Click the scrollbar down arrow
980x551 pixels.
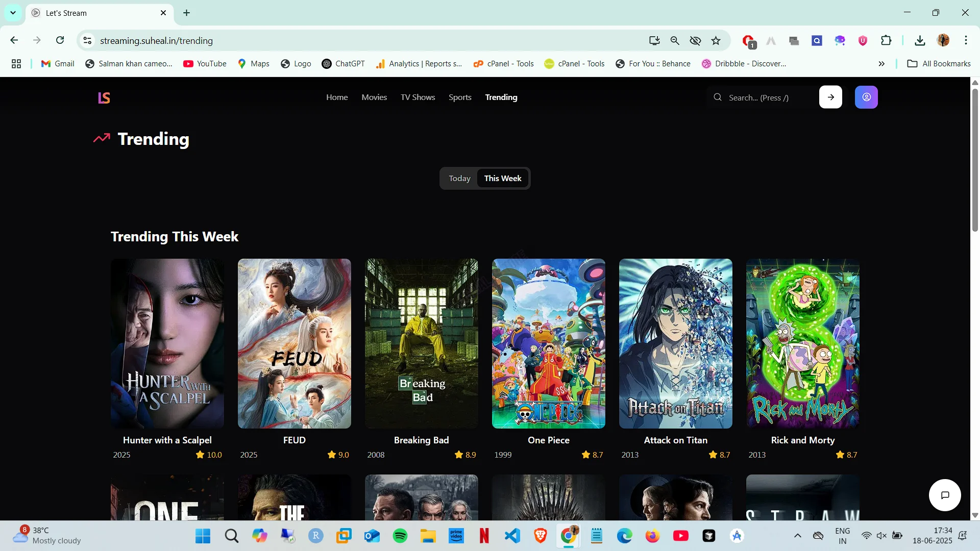[975, 515]
